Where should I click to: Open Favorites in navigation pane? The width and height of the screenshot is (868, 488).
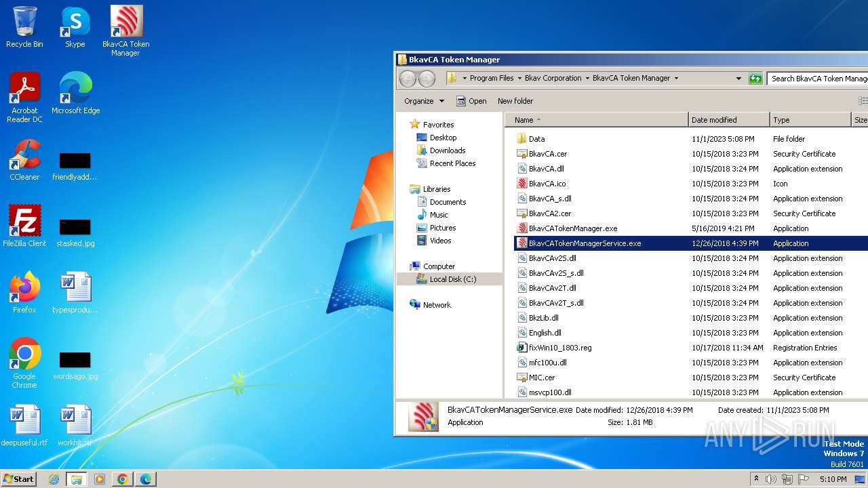click(432, 125)
